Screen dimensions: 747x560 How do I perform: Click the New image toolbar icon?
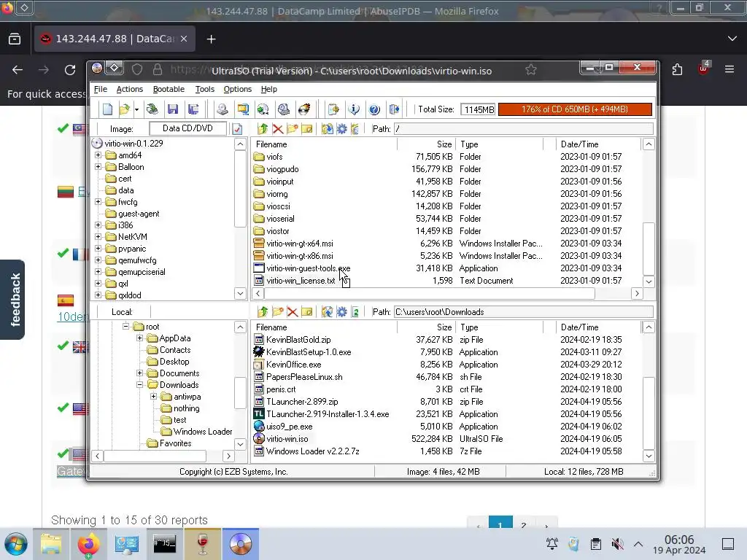(x=107, y=109)
